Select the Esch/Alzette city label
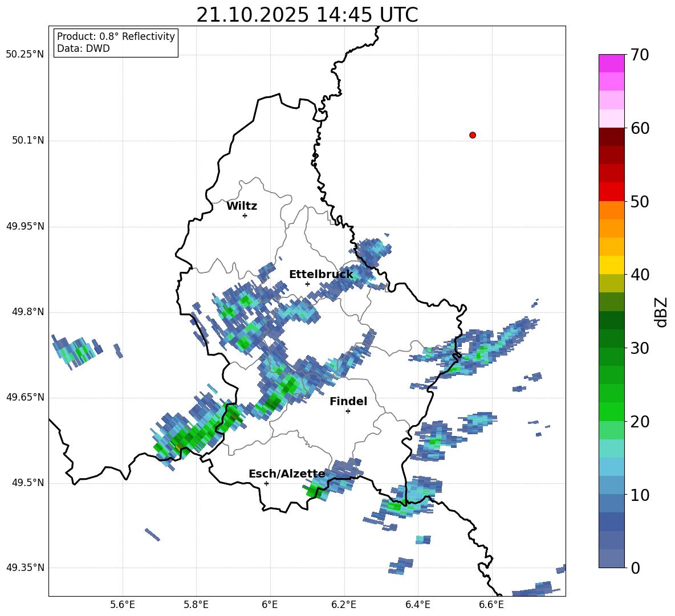 click(x=286, y=474)
